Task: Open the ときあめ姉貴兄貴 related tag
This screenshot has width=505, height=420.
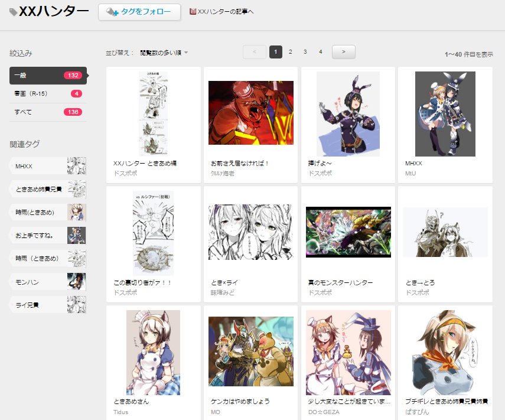Action: (x=48, y=189)
